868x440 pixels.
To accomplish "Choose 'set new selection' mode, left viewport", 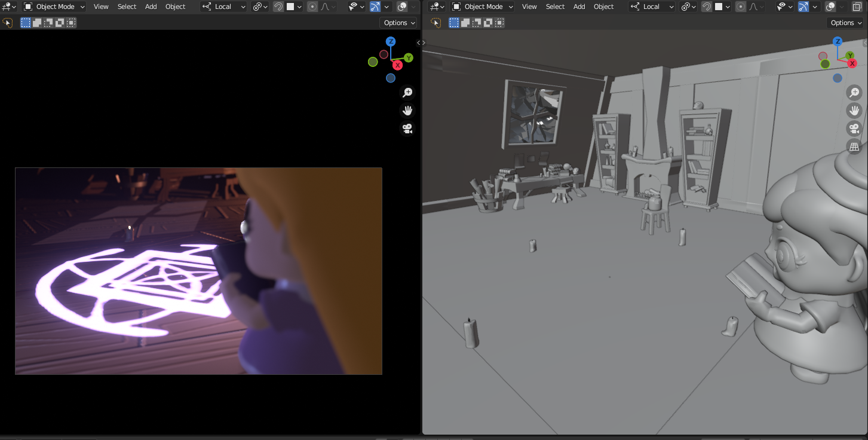I will coord(26,23).
